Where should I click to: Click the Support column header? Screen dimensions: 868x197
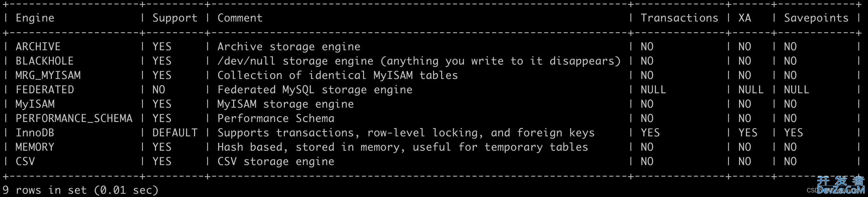175,18
